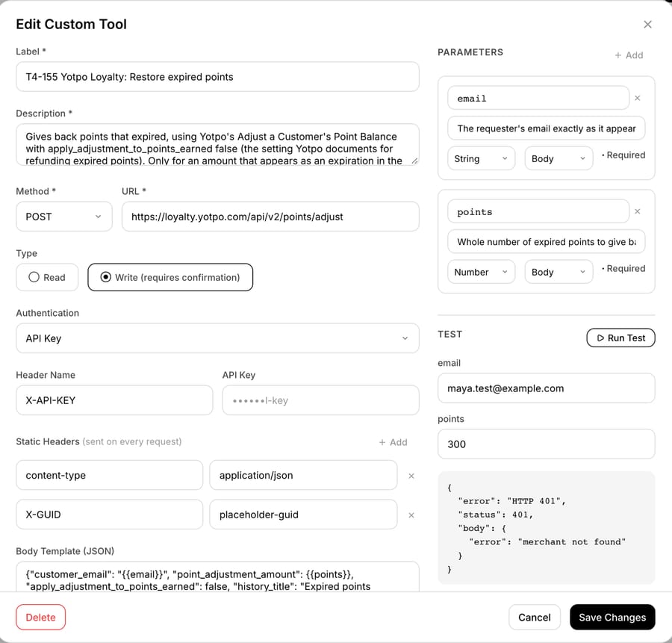Open the Authentication dropdown showing API Key

click(217, 338)
